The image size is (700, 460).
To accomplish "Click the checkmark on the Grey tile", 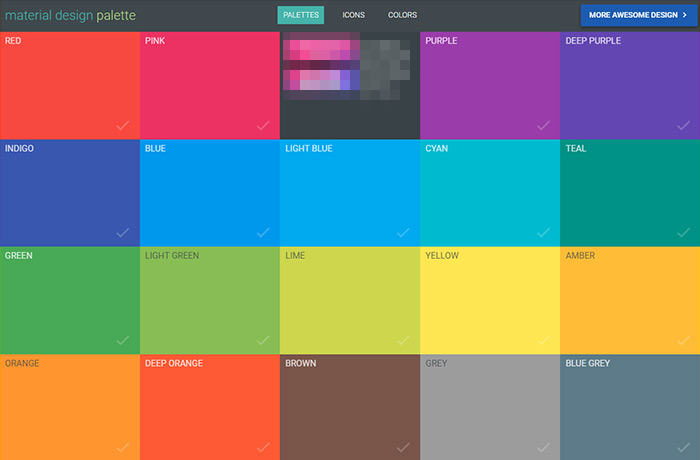I will [543, 447].
